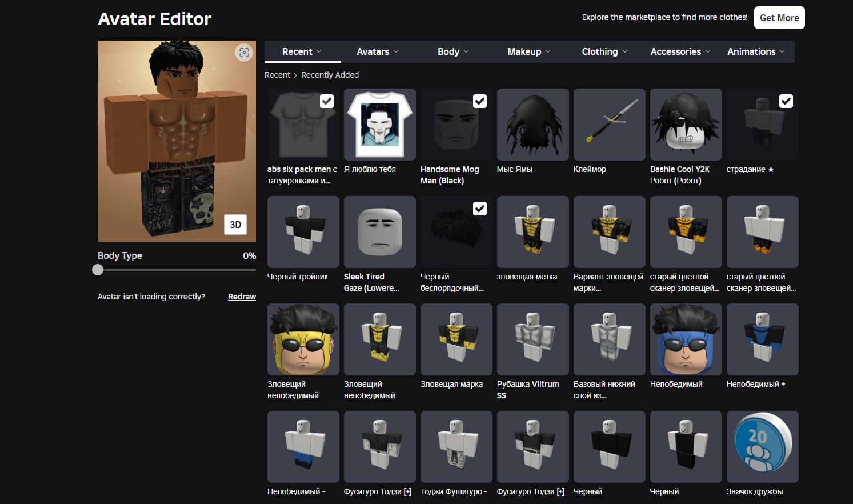Choose the зловещая метка outfit thumbnail
The image size is (853, 504).
(x=533, y=232)
